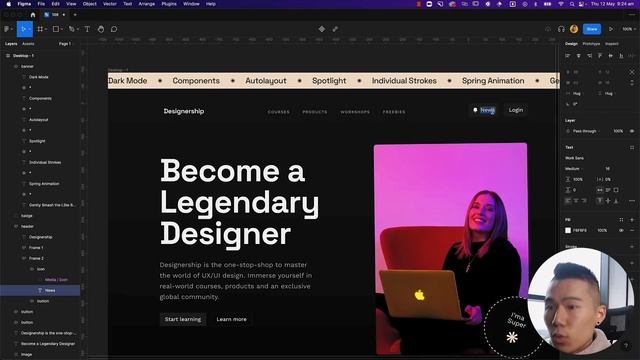
Task: Switch to Assets tab
Action: (x=28, y=44)
